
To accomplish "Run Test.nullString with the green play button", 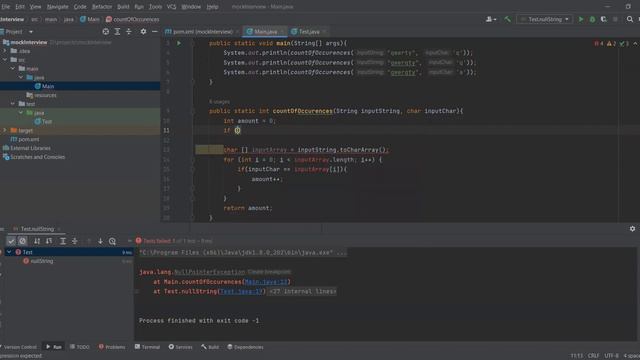I will click(x=581, y=19).
